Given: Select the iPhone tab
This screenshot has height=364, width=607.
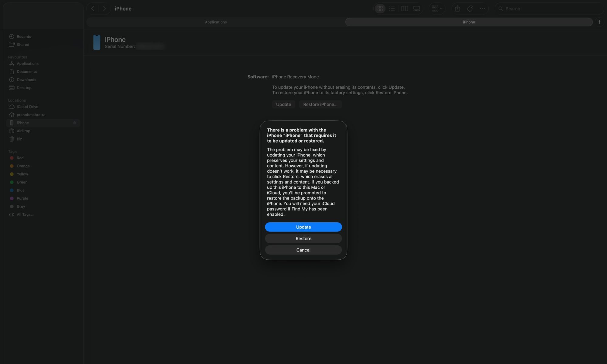Looking at the screenshot, I should (x=469, y=22).
